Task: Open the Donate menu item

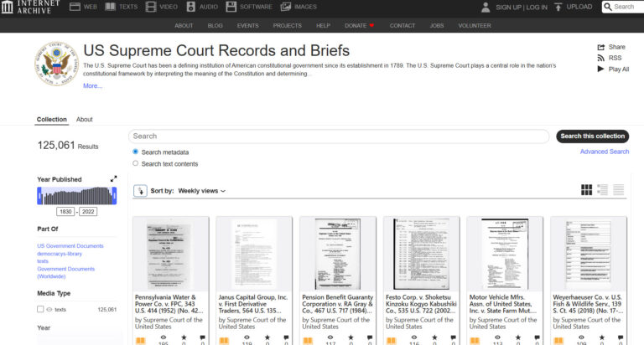Action: 356,25
